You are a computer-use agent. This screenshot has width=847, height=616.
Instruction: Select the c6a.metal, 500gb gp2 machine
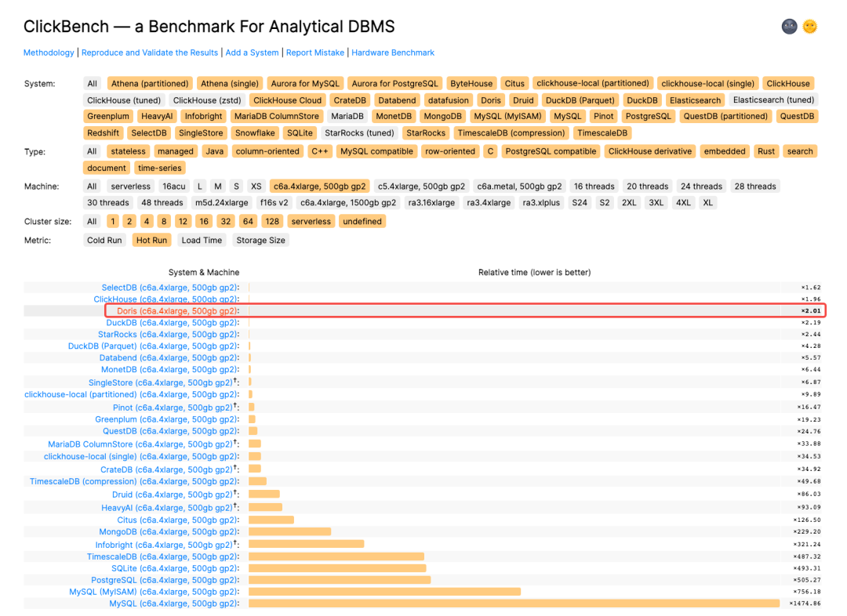[x=519, y=187]
